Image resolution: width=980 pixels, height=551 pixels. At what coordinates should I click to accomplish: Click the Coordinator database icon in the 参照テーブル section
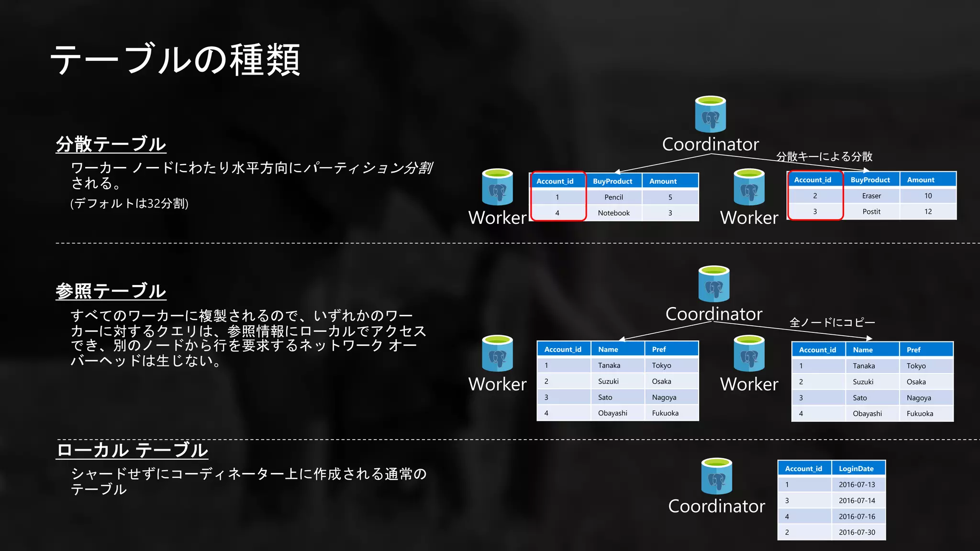click(714, 284)
